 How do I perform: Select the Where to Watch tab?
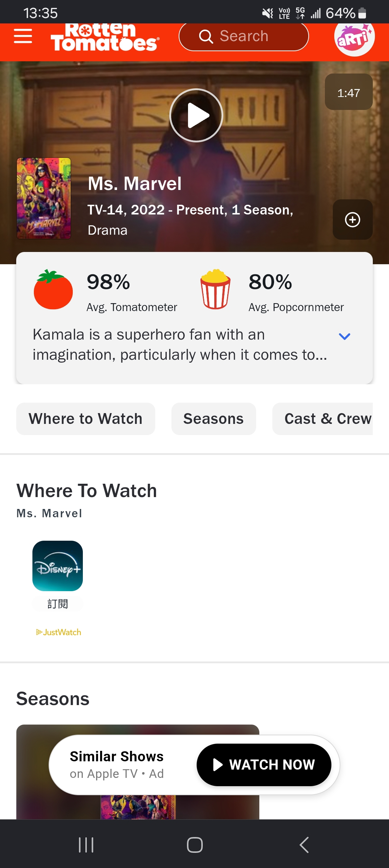point(86,419)
